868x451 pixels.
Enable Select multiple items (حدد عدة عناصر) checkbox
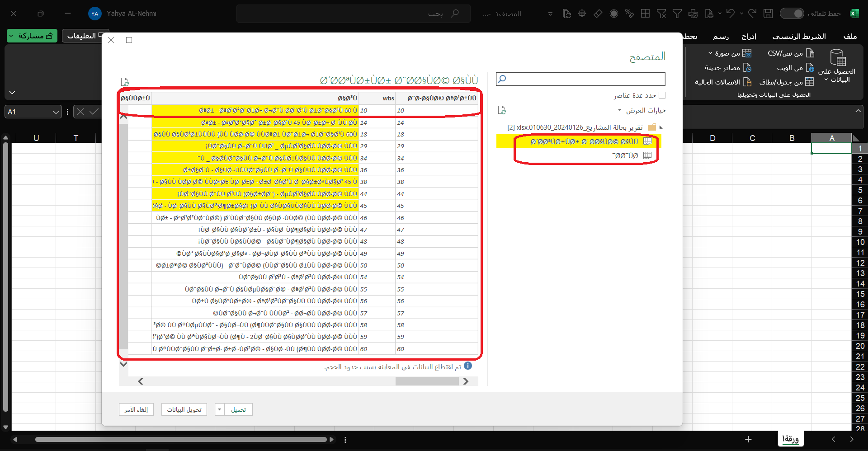pyautogui.click(x=662, y=95)
